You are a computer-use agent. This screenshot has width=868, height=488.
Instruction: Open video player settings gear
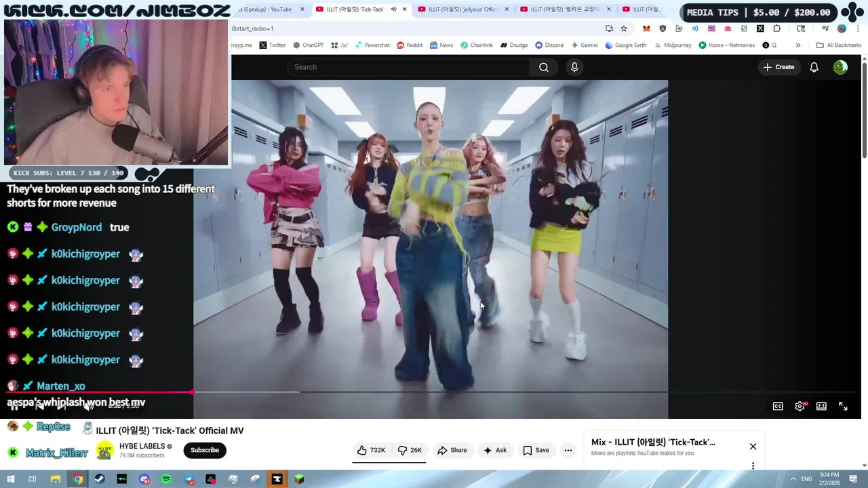(800, 406)
